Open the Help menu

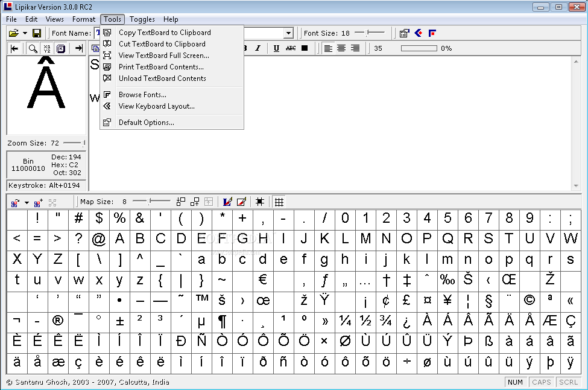[171, 19]
